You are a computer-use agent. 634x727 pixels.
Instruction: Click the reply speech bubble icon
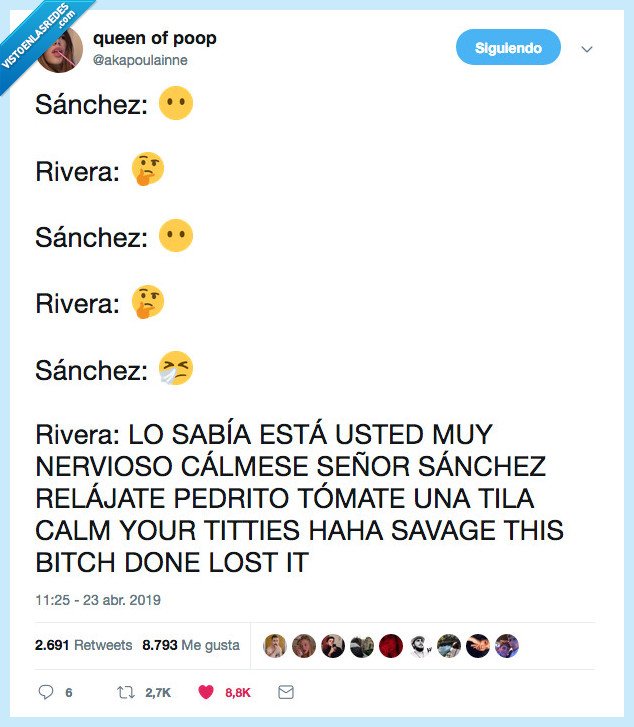45,692
